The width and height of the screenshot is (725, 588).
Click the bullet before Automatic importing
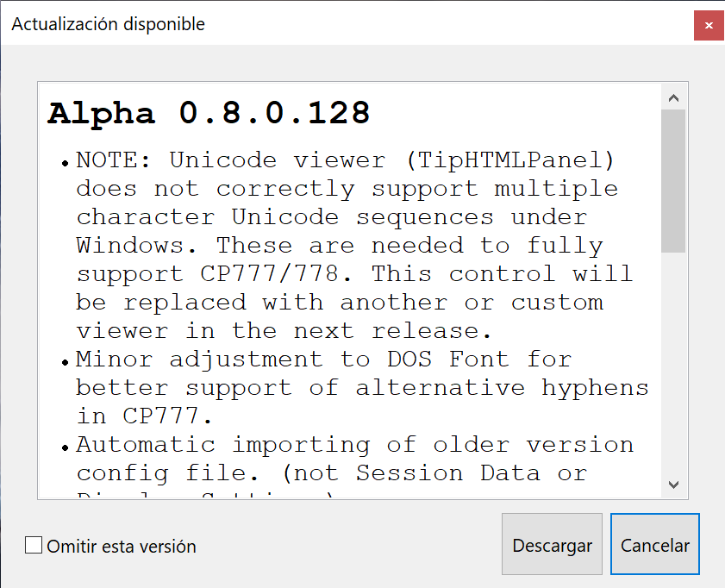[x=65, y=447]
